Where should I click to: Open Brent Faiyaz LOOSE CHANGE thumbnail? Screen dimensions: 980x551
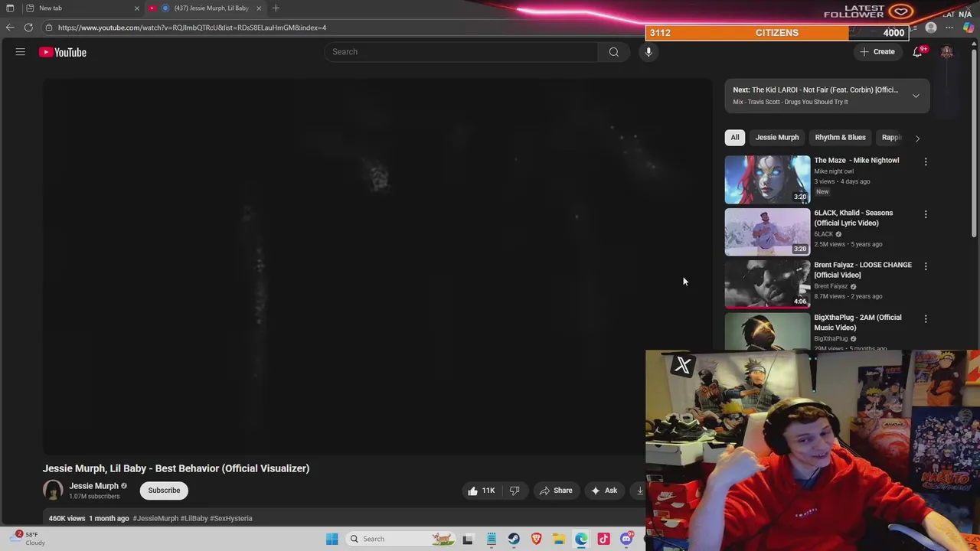pos(767,284)
